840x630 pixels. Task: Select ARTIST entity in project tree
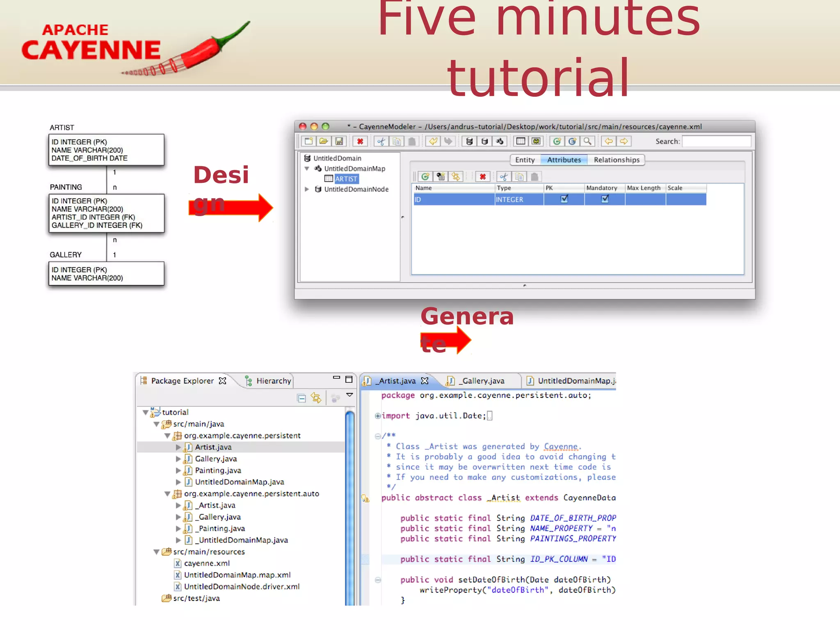pyautogui.click(x=346, y=179)
